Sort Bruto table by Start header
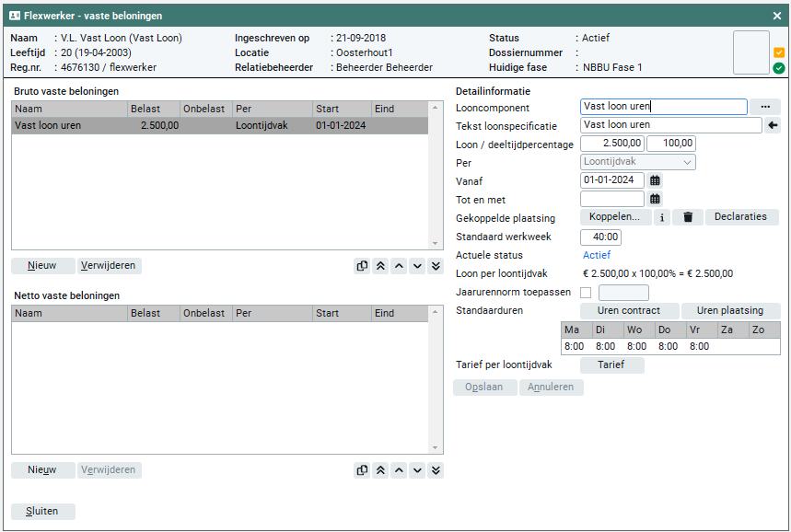Screen dimensions: 791x532 [342, 109]
